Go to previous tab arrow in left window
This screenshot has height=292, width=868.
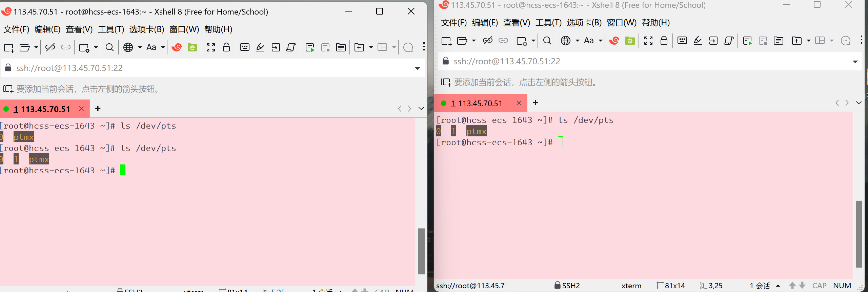coord(400,109)
